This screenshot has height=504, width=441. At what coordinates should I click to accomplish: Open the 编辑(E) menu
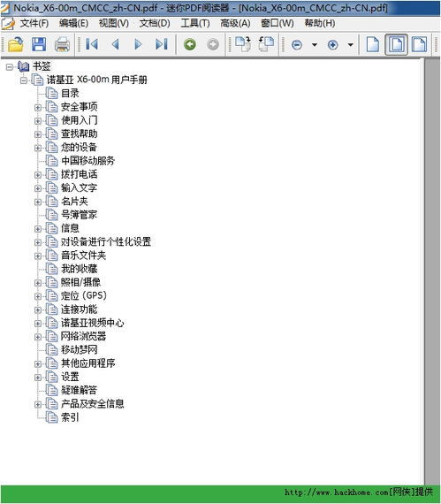[x=74, y=23]
